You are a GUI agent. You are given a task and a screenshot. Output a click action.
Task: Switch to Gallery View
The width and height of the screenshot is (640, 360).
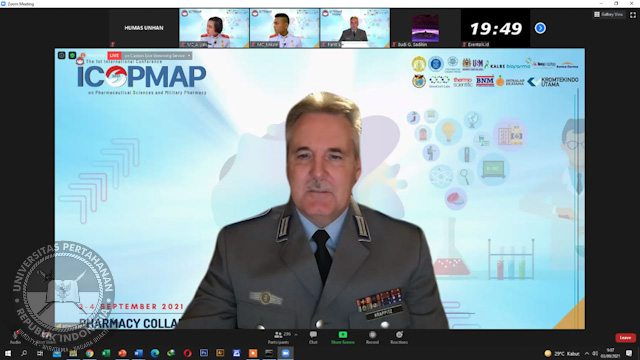pos(609,14)
